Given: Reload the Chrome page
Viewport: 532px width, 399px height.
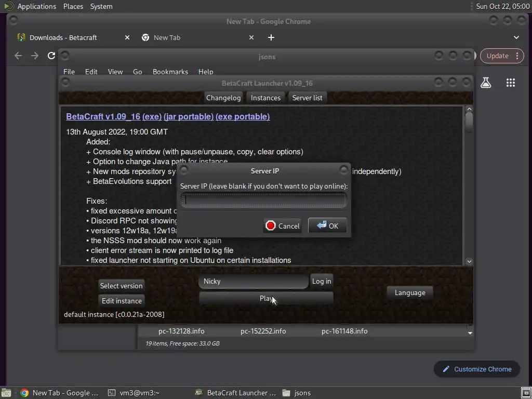Looking at the screenshot, I should tap(51, 56).
